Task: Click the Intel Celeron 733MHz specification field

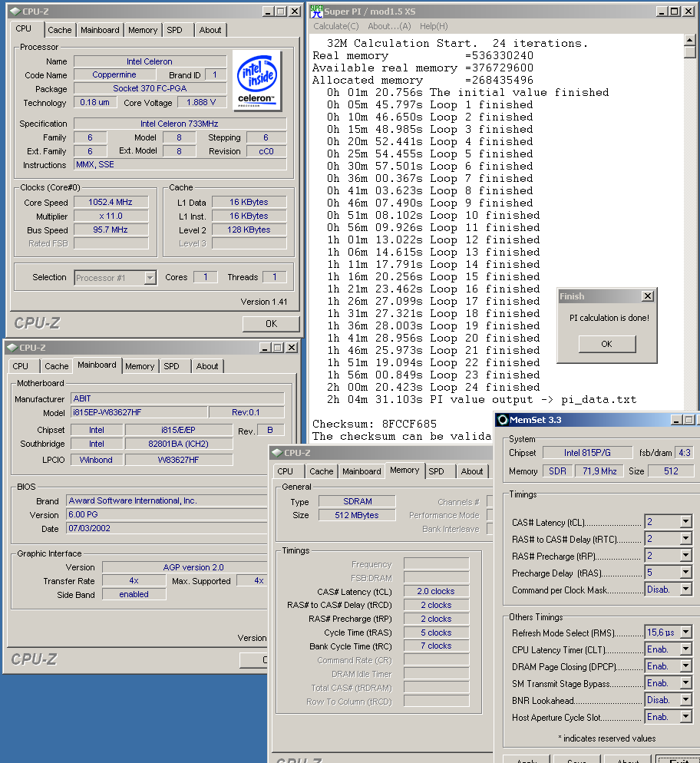Action: 180,124
